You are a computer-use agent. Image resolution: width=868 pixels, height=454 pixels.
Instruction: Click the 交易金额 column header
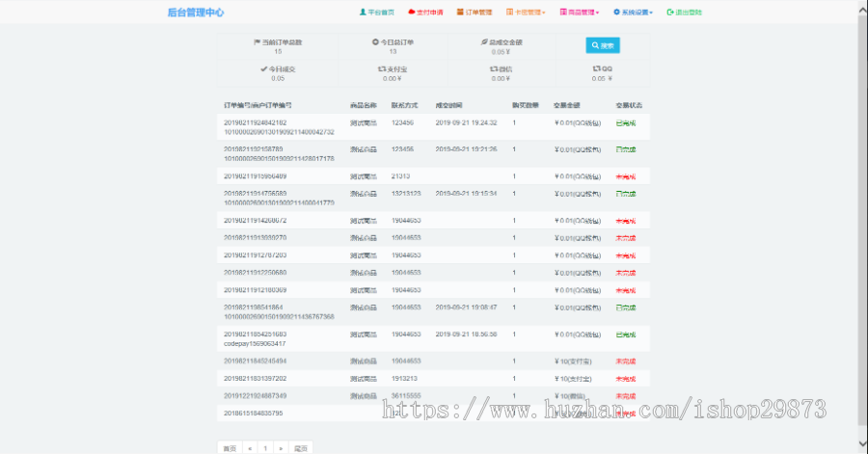[x=567, y=105]
